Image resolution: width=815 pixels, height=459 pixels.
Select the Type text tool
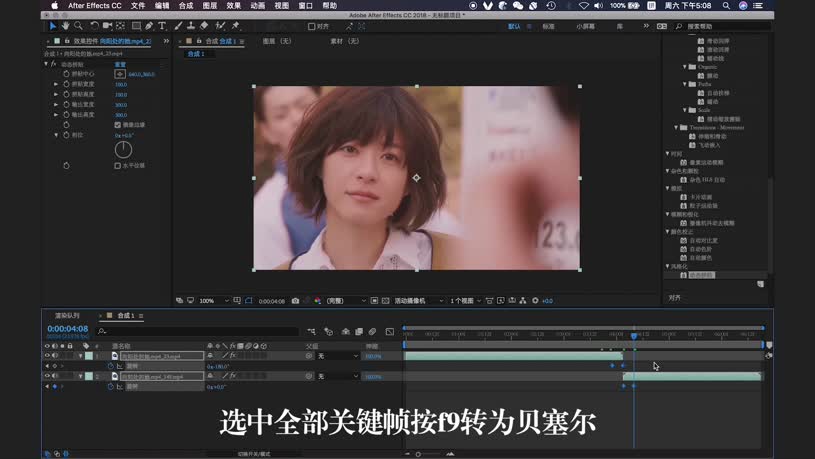(x=162, y=25)
